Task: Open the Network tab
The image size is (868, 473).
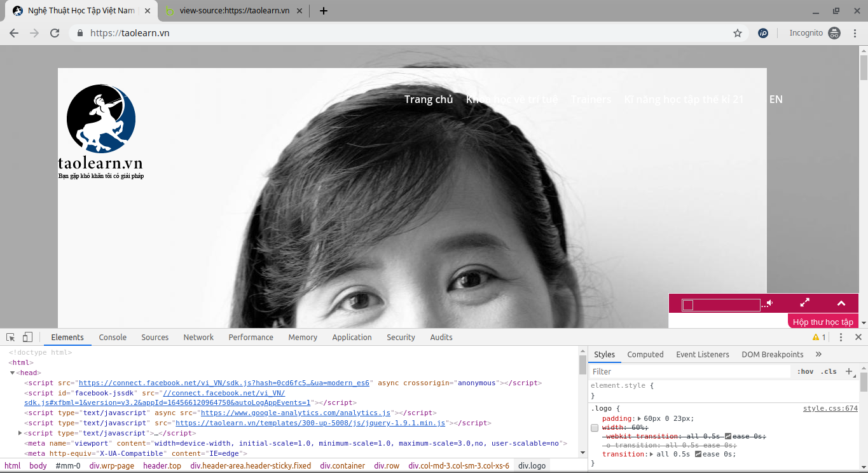Action: coord(198,337)
